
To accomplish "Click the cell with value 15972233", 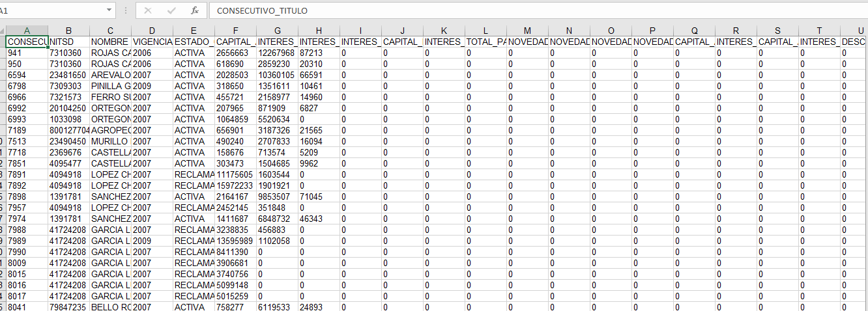I will point(235,185).
